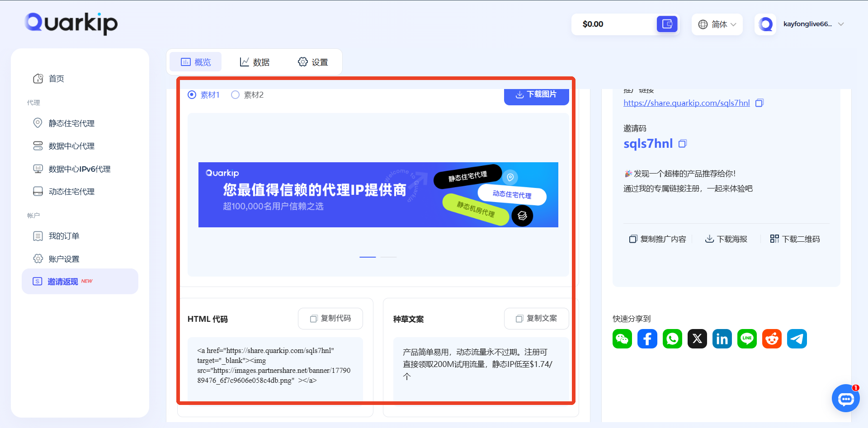The image size is (868, 428).
Task: Open the live chat support bubble
Action: (x=845, y=398)
